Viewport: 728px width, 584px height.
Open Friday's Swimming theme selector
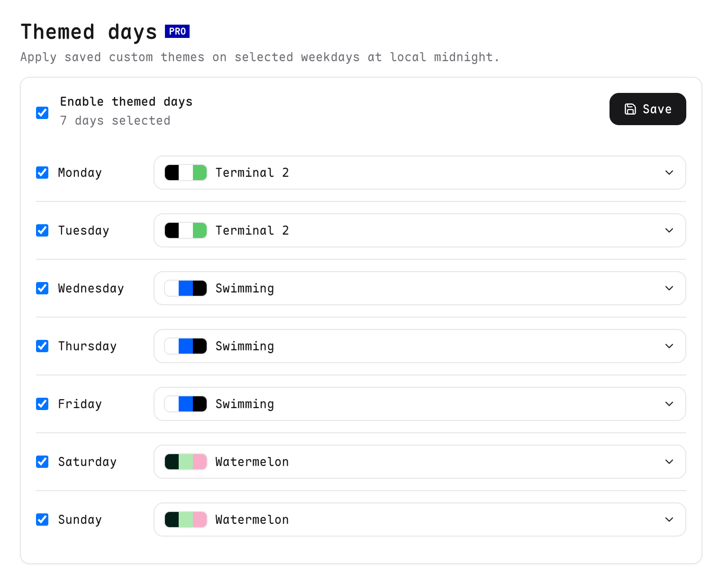click(x=420, y=404)
